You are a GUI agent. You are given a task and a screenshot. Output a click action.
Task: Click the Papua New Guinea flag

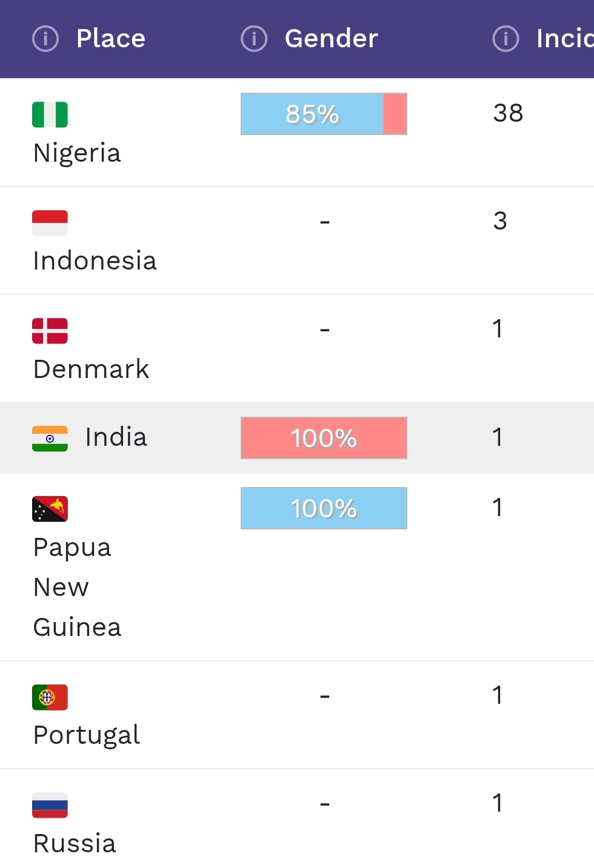click(x=50, y=509)
